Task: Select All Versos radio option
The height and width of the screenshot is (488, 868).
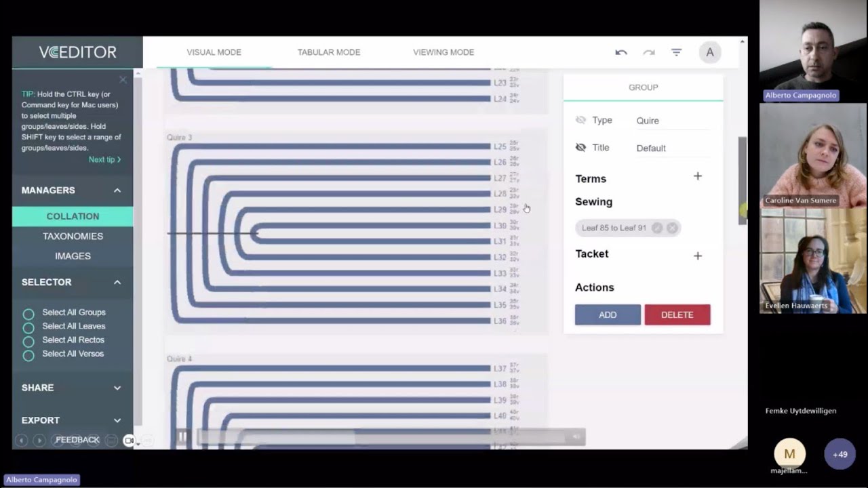Action: 28,355
